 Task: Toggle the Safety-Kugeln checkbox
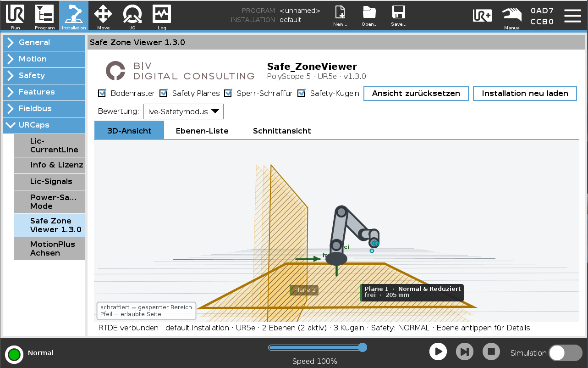pos(302,93)
